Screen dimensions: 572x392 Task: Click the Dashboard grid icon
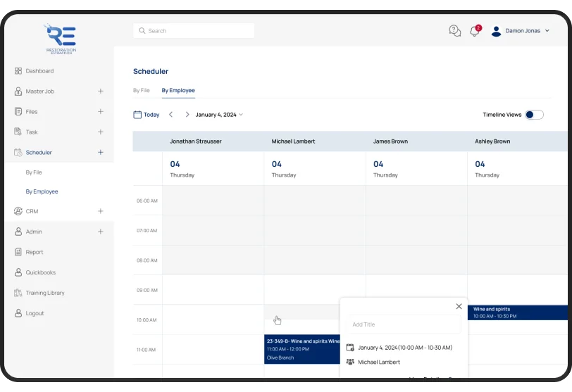(x=18, y=70)
